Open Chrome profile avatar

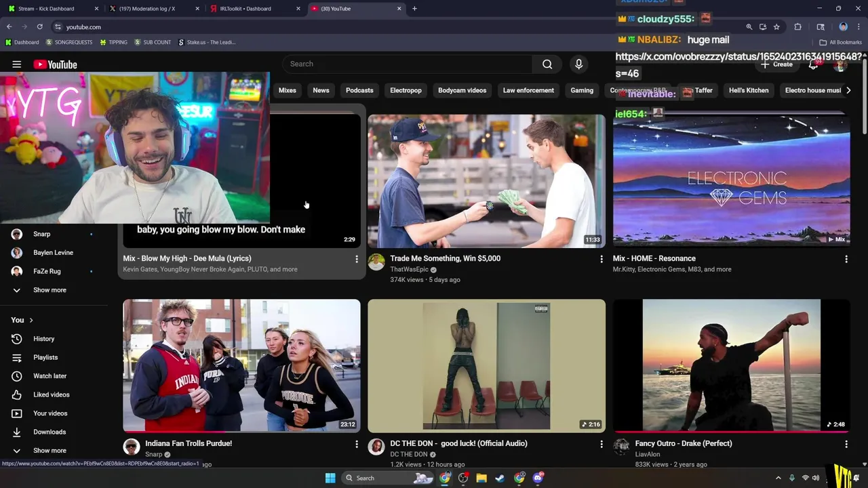(843, 27)
